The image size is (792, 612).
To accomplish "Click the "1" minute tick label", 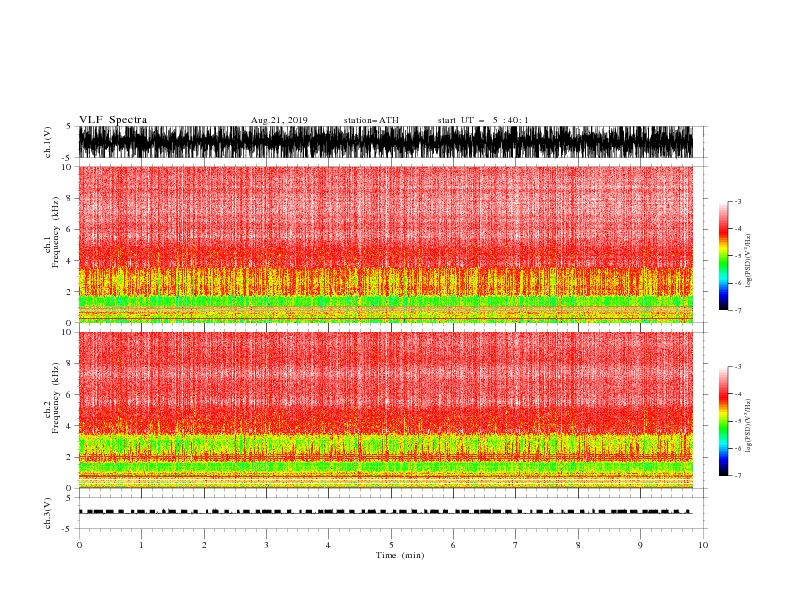I will [141, 545].
